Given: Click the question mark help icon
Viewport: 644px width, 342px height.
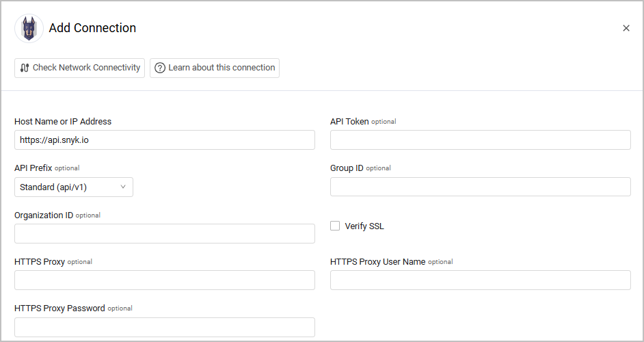Looking at the screenshot, I should [x=160, y=68].
